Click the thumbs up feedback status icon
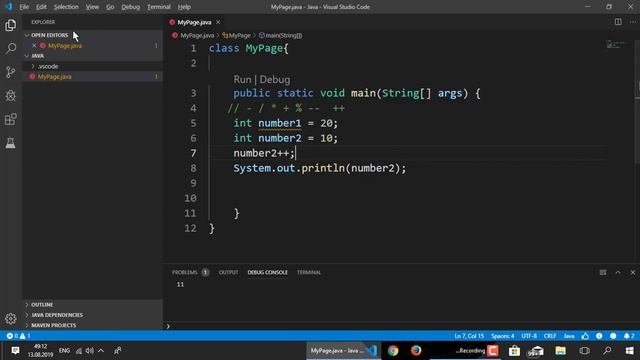640x360 pixels. (585, 336)
